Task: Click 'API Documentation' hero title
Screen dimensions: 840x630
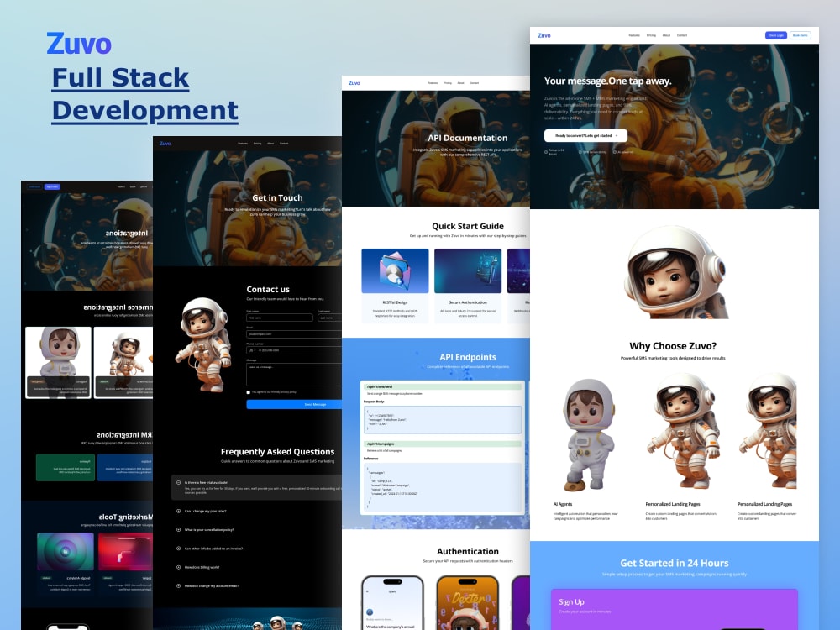Action: click(x=468, y=138)
